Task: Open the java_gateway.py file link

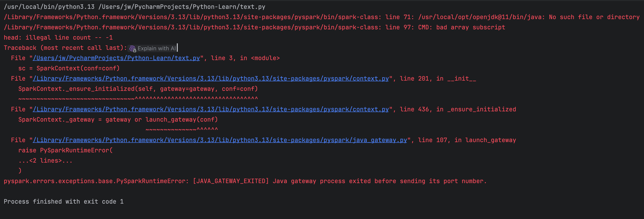Action: (x=220, y=140)
